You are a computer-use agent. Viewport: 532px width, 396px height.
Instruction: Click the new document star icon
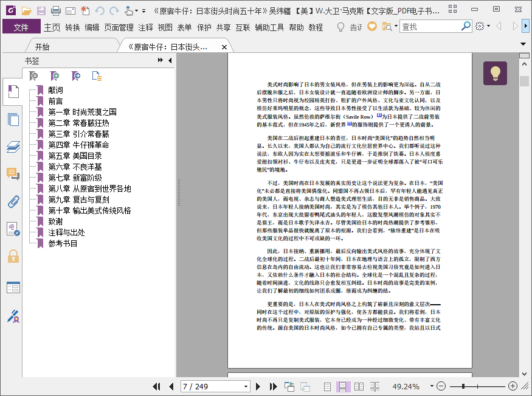(85, 11)
